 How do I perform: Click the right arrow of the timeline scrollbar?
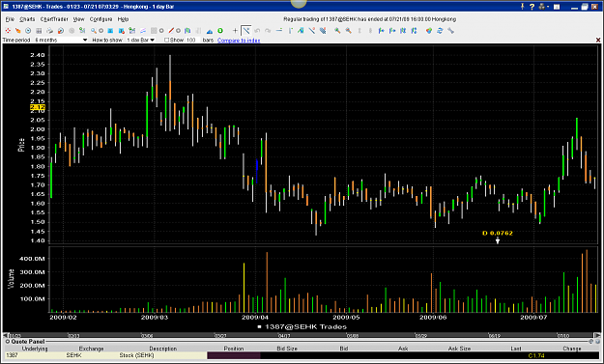(x=597, y=336)
